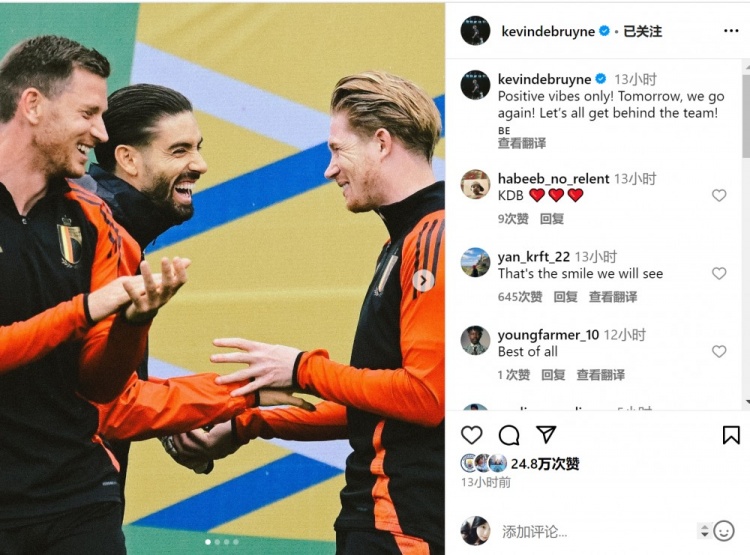The width and height of the screenshot is (750, 555).
Task: Open the comment bubble icon
Action: point(509,435)
